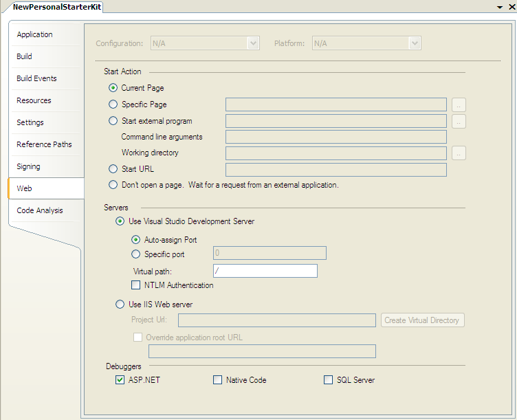Open the Code Analysis tab
Screen dimensions: 517x420
pos(39,211)
